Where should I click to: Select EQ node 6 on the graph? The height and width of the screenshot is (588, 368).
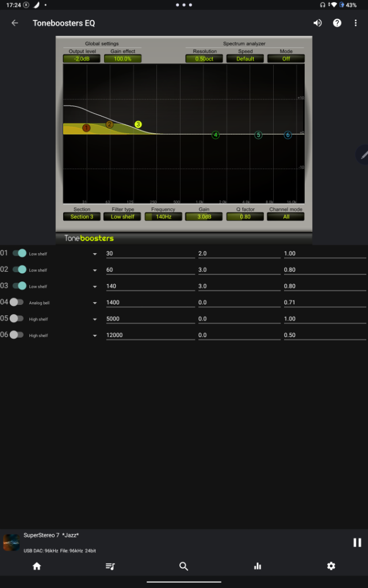coord(287,135)
